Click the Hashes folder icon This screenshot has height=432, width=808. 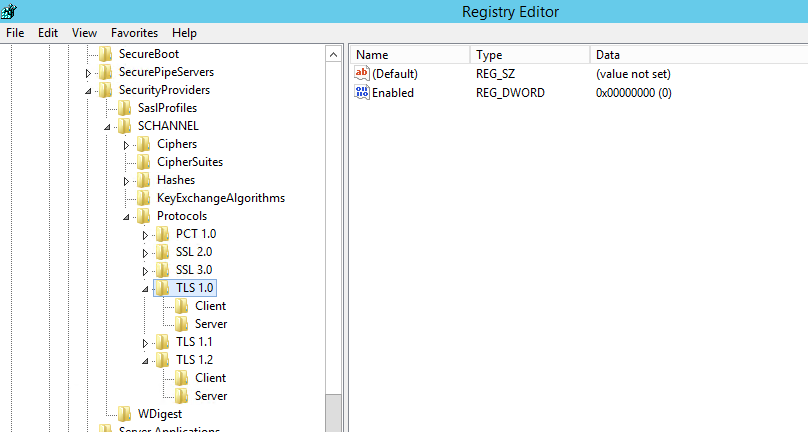click(144, 180)
